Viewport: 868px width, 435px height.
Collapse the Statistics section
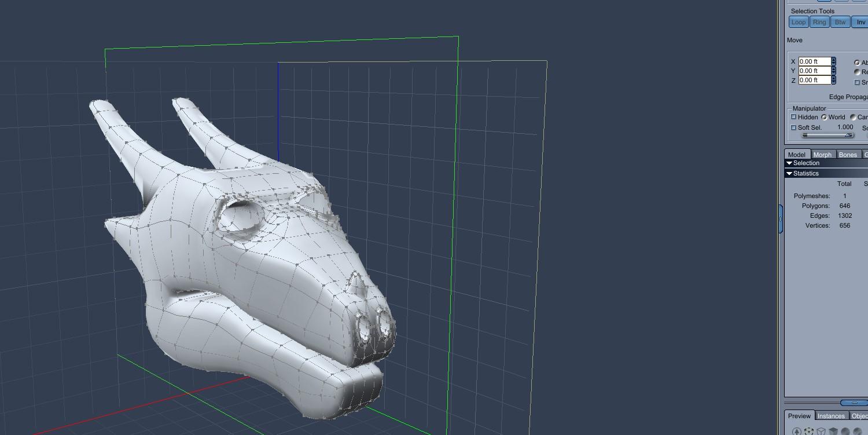point(789,174)
